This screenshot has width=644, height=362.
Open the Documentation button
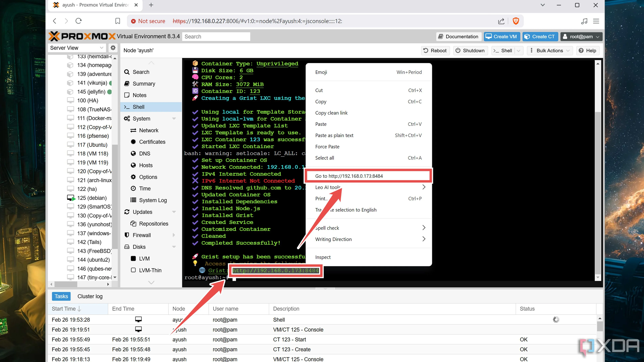(459, 37)
